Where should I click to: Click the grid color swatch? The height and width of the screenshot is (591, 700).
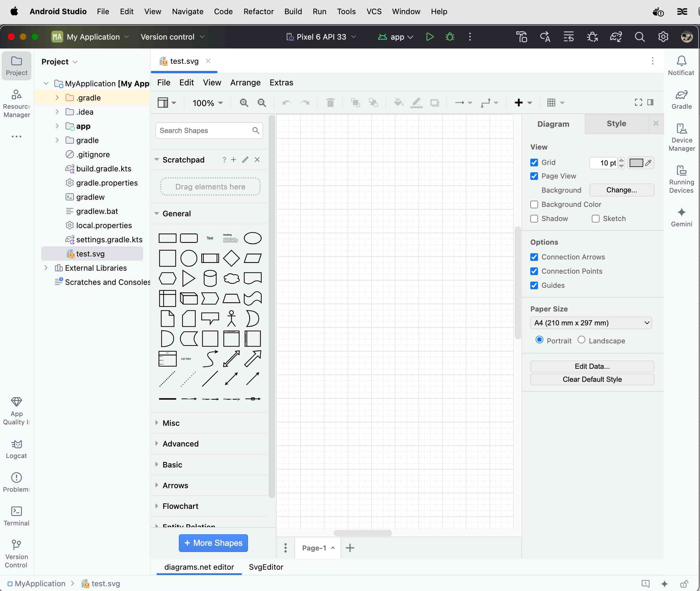pos(636,163)
